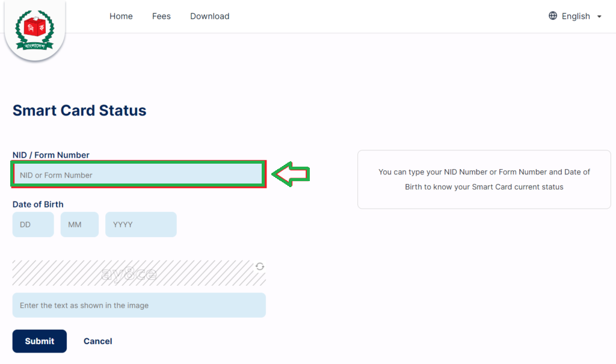Go to the Home menu

[x=121, y=16]
